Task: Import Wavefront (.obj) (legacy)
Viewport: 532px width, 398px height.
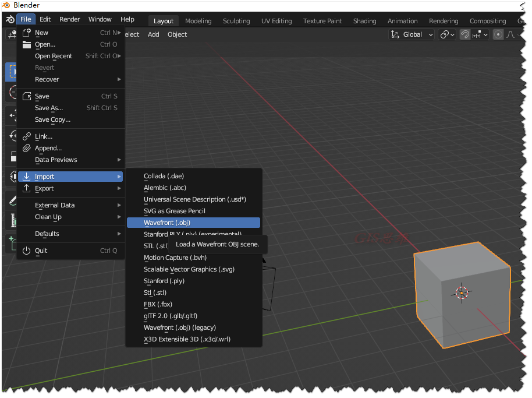Action: [x=193, y=328]
